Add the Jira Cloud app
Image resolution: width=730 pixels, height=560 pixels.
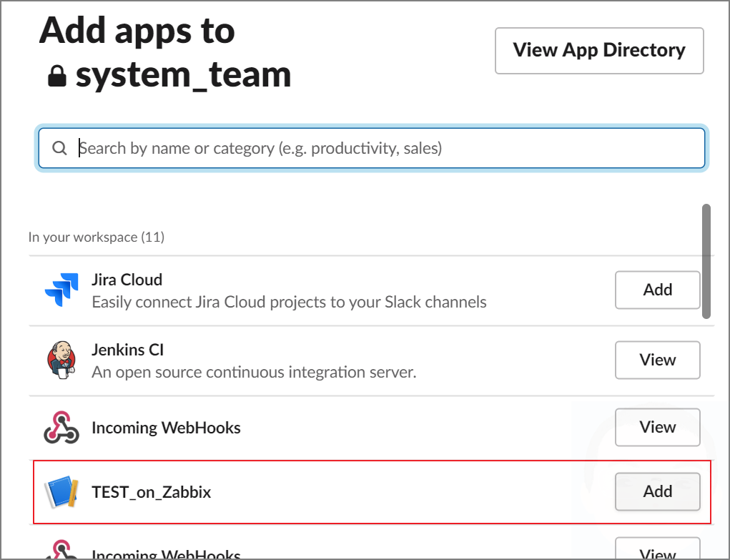click(x=657, y=290)
